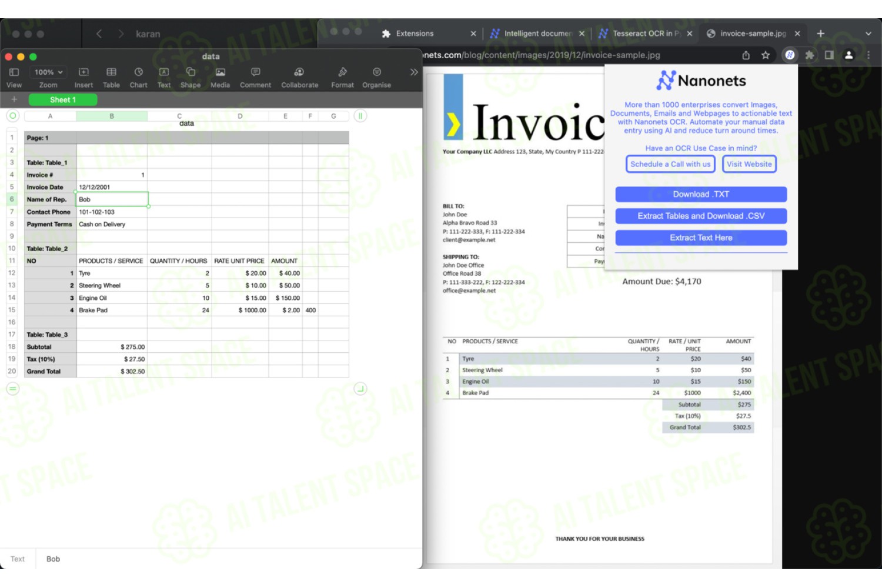Click the Brake Pad cell in spreadsheet

pos(112,310)
